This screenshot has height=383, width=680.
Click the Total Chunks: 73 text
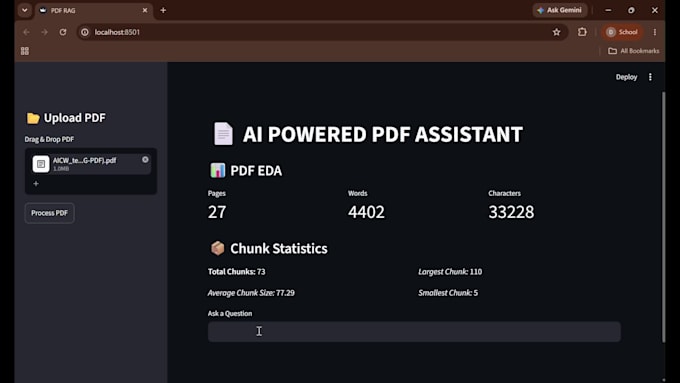click(x=236, y=272)
